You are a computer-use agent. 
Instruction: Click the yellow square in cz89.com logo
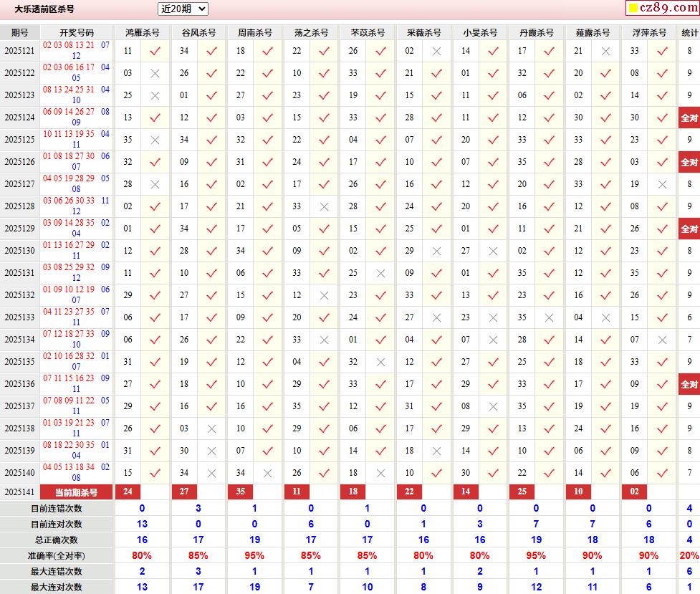[x=633, y=9]
